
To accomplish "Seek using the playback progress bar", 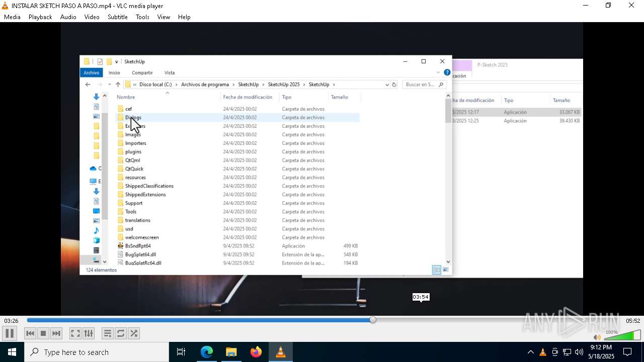I will pyautogui.click(x=322, y=320).
